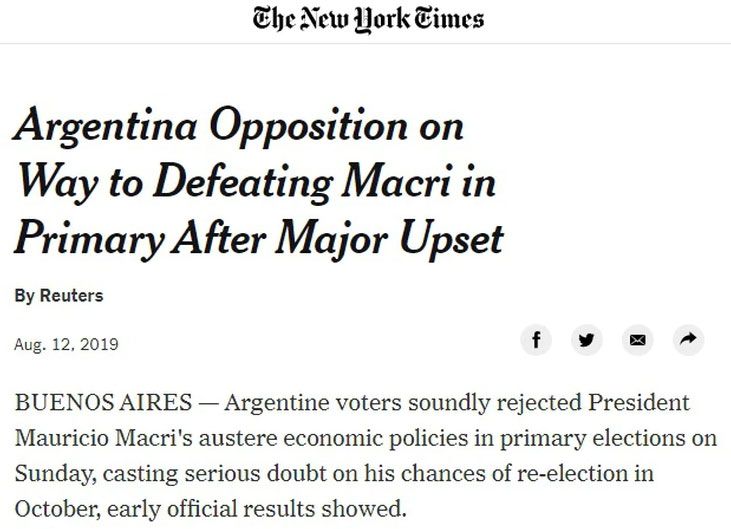The image size is (731, 529).
Task: Click the "Reuters" byline name
Action: click(x=71, y=296)
